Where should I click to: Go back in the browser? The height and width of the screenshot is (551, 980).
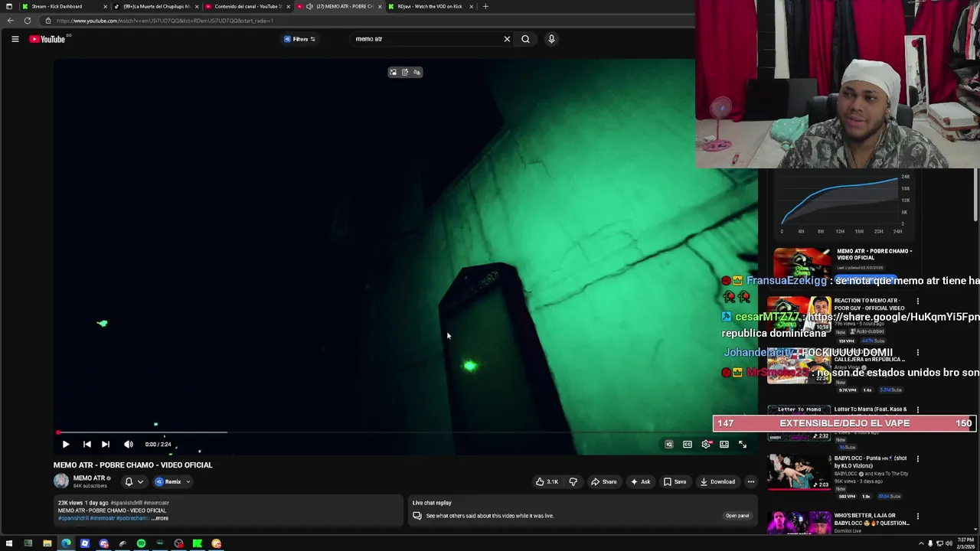(x=11, y=21)
